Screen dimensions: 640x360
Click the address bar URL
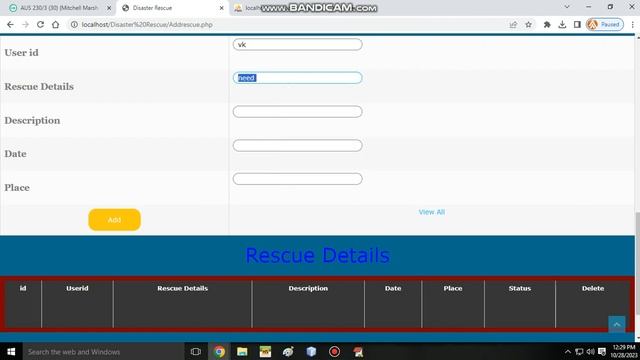click(147, 24)
